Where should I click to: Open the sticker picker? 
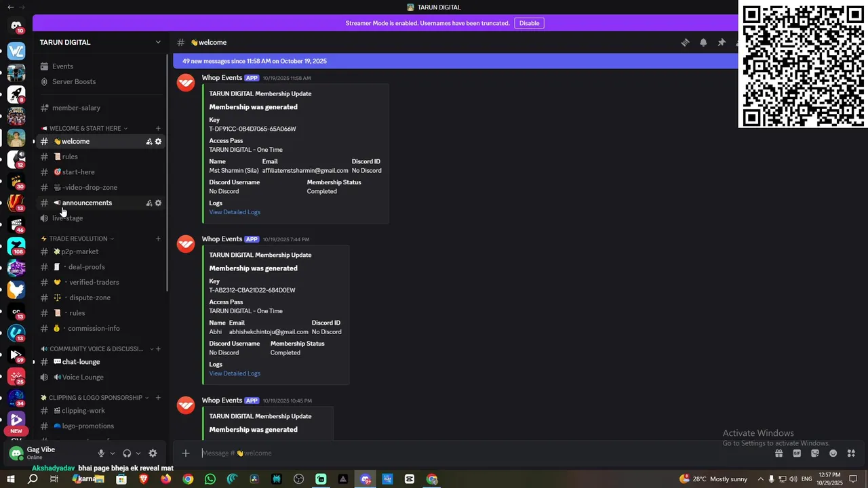pyautogui.click(x=815, y=453)
